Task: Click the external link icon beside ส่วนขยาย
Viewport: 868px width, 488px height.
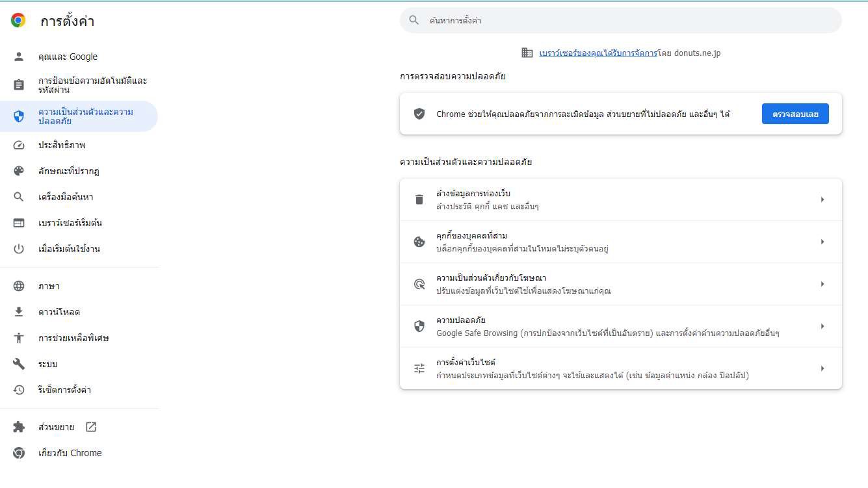Action: (91, 427)
